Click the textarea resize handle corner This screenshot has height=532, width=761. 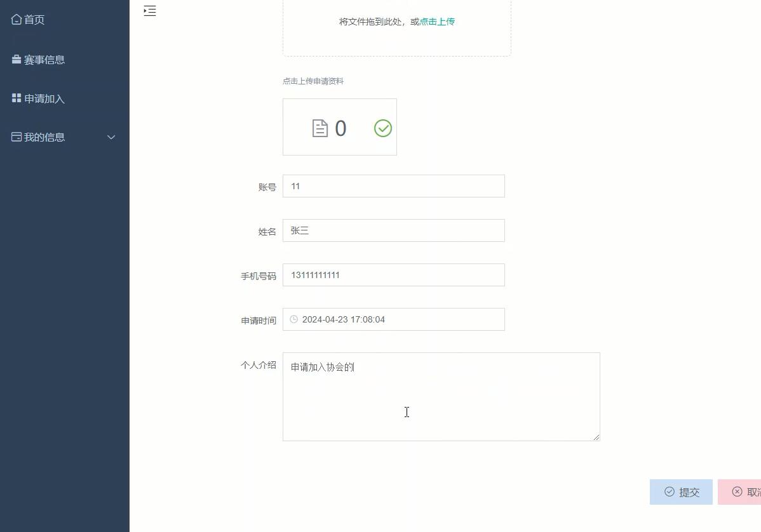(x=596, y=437)
